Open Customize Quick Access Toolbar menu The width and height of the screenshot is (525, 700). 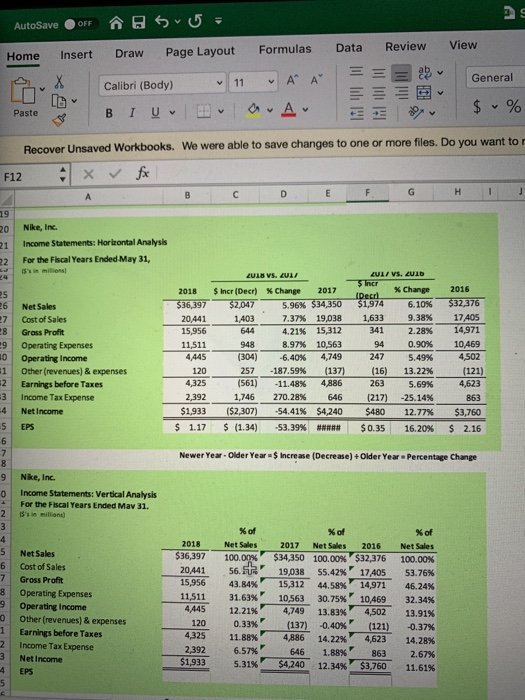[x=218, y=20]
